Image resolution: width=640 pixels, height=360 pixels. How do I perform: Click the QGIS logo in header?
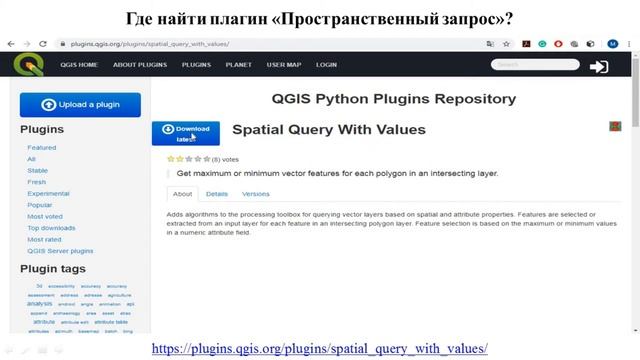pyautogui.click(x=28, y=64)
